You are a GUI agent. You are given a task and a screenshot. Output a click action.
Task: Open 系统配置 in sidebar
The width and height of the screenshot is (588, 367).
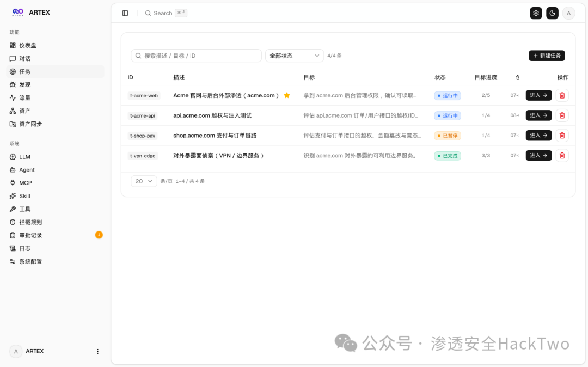(55, 262)
